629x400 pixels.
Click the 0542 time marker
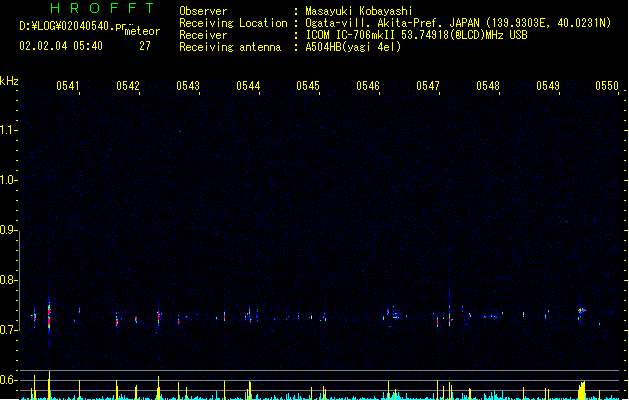pos(128,86)
